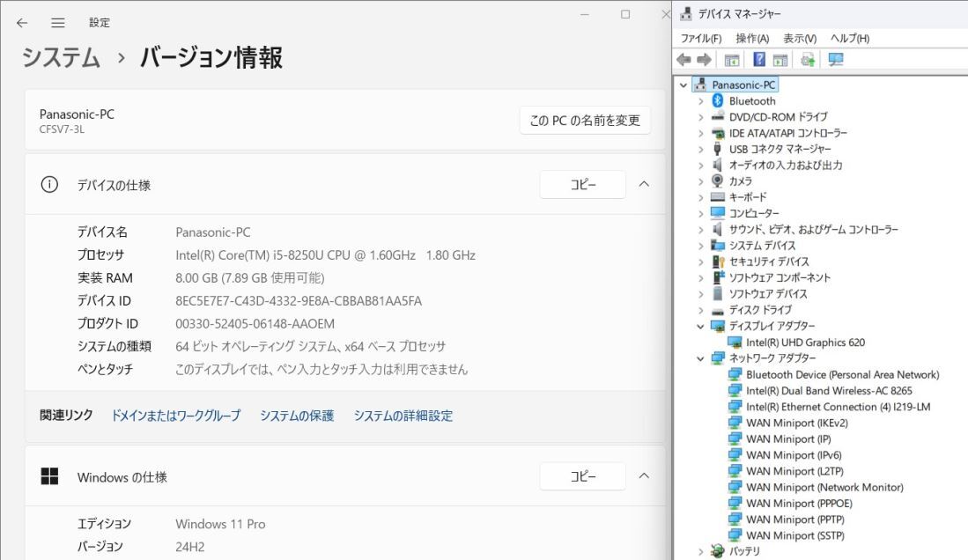This screenshot has height=560, width=968.
Task: Collapse the Windows の仕様 section chevron
Action: (644, 475)
